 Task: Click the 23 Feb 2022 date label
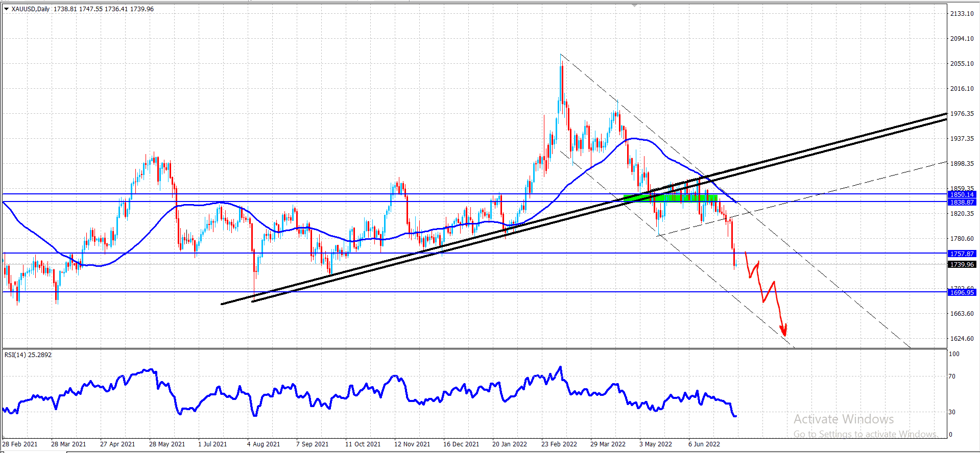[559, 444]
